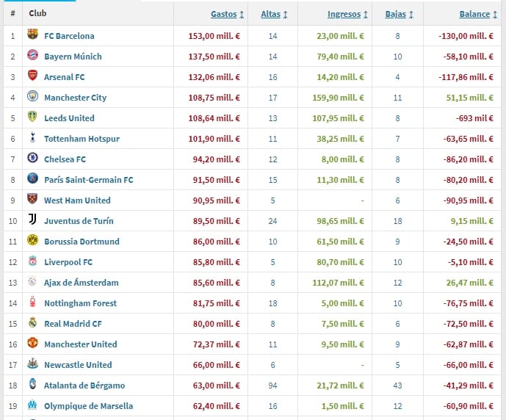
Task: Open the Atalanta de Bérgamo link
Action: (84, 385)
